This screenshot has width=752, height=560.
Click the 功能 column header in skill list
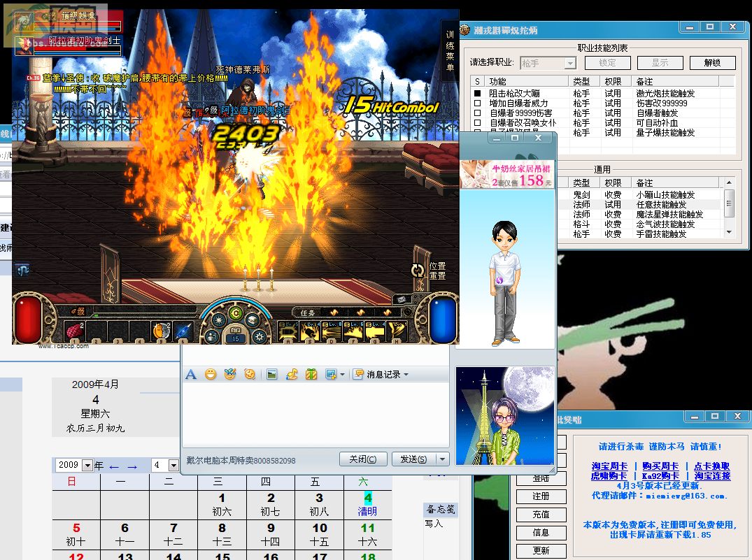tap(526, 82)
